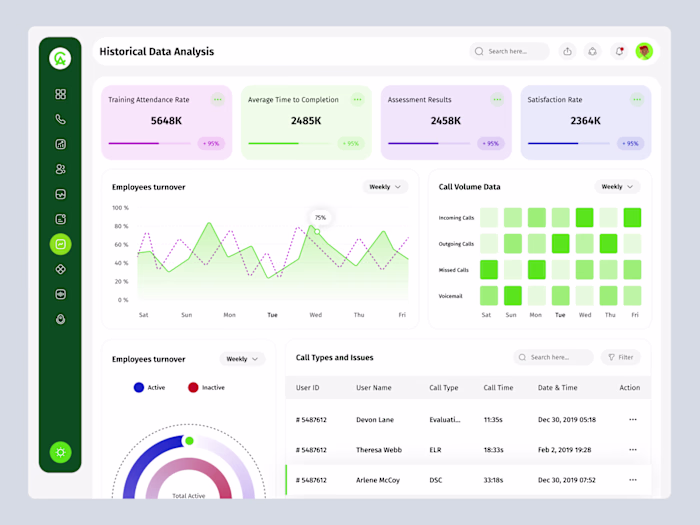The height and width of the screenshot is (525, 700).
Task: Open actions menu for Arlene McCoy row
Action: click(x=633, y=480)
